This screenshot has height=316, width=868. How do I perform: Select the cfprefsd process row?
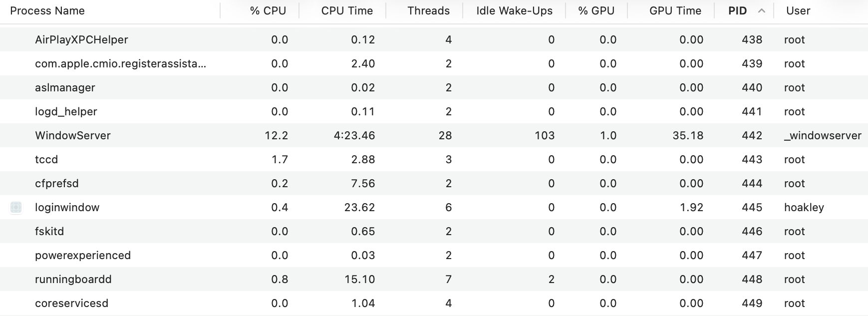point(57,184)
